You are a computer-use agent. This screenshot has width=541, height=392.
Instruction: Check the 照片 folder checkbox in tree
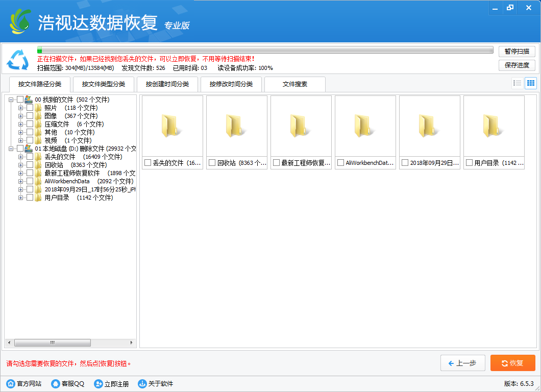[30, 108]
